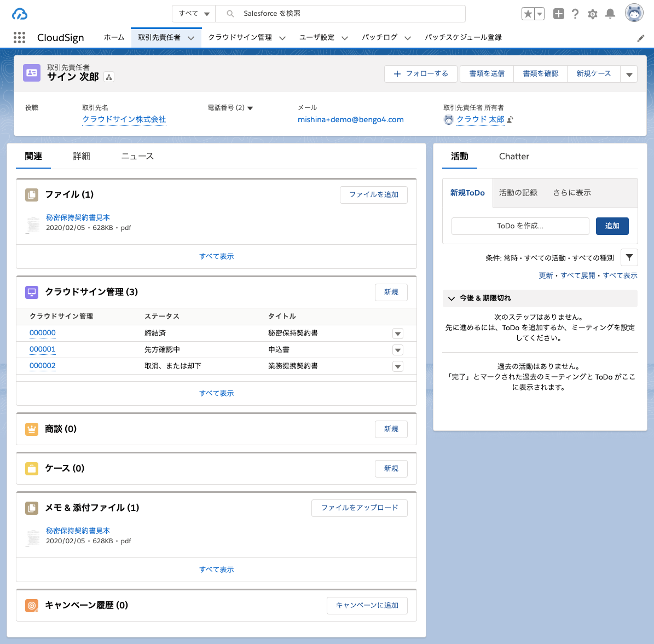
Task: Click the help question mark icon
Action: tap(575, 14)
